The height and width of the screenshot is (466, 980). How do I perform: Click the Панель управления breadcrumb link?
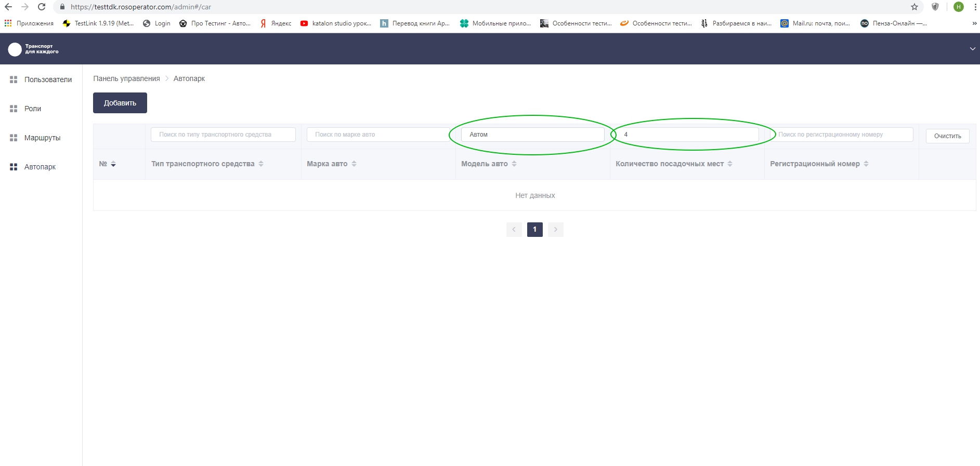(x=126, y=78)
